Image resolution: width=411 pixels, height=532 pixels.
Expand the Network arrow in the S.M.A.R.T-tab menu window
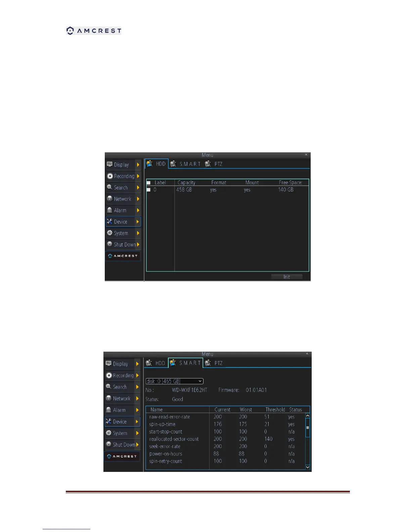pos(137,398)
